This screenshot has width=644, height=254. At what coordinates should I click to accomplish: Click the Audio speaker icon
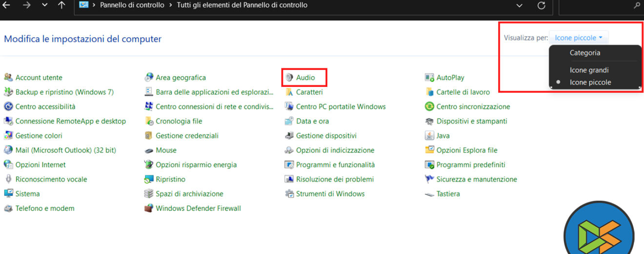click(x=289, y=78)
